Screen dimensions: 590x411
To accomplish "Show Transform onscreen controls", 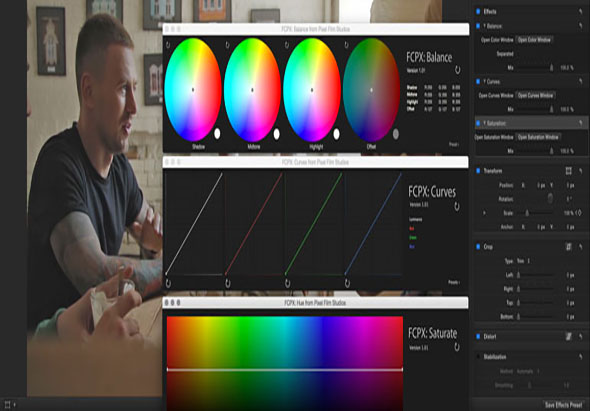I will click(x=569, y=171).
